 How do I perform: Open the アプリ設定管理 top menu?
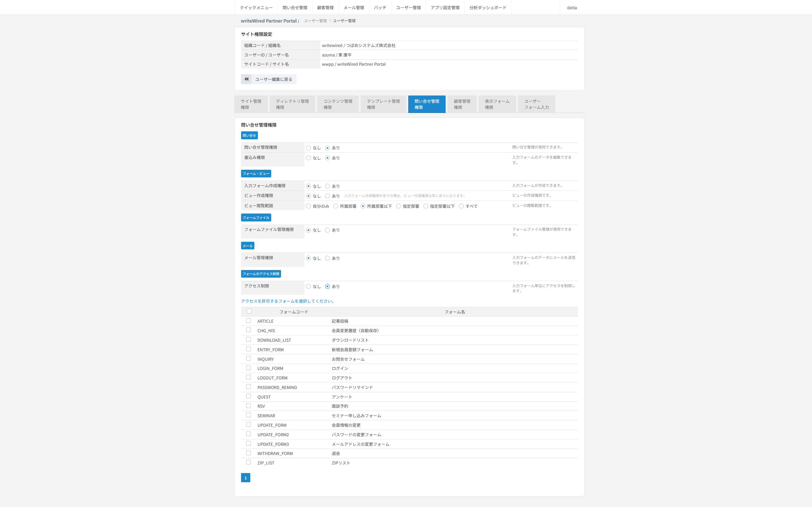click(445, 7)
